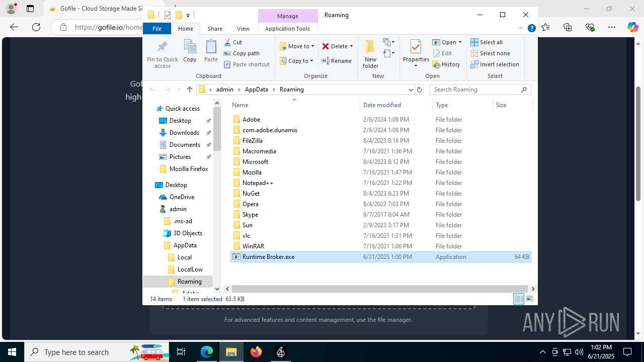Click the admin breadcrumb in the address bar
The width and height of the screenshot is (644, 362).
[x=225, y=89]
